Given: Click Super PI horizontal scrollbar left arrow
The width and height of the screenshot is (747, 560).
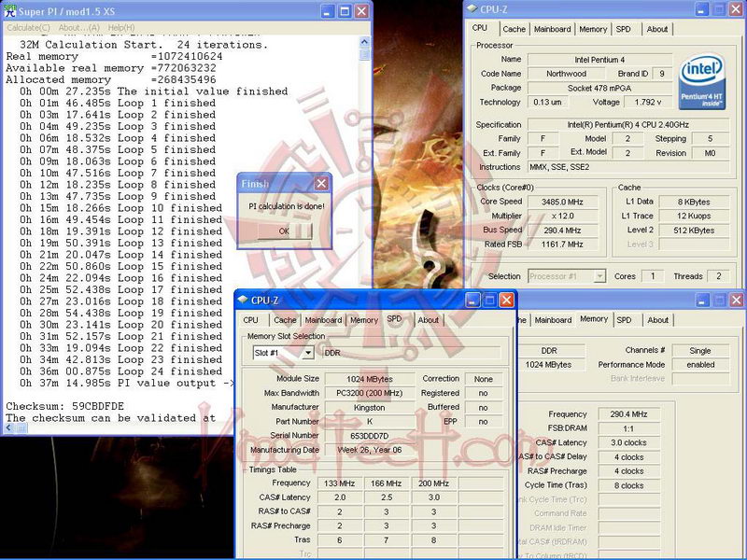Looking at the screenshot, I should [x=8, y=428].
